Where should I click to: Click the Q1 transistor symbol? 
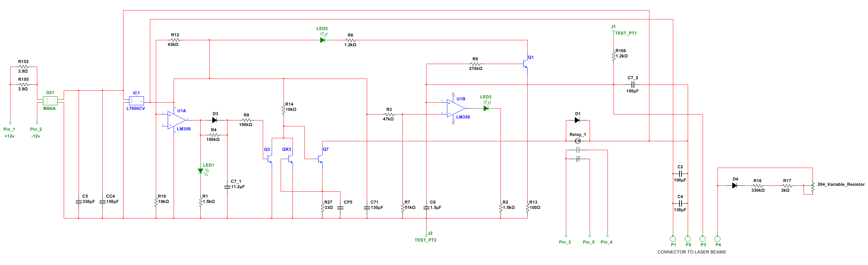525,63
